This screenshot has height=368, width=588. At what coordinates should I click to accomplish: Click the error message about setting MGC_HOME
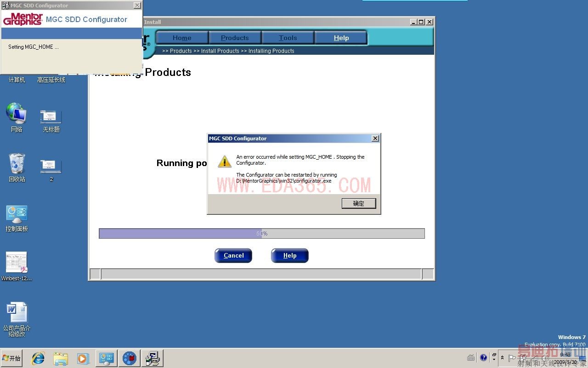(x=300, y=160)
